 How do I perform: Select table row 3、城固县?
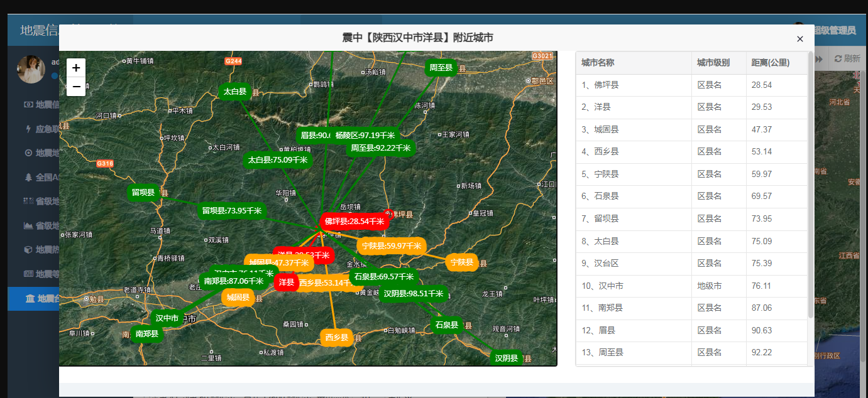click(x=691, y=129)
